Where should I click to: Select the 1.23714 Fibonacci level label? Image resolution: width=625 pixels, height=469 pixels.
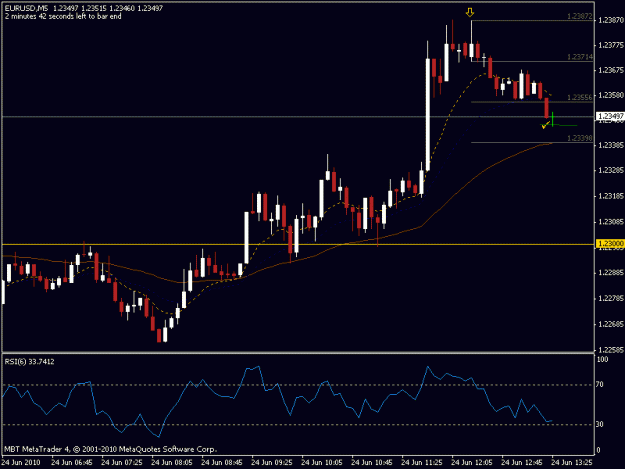580,57
